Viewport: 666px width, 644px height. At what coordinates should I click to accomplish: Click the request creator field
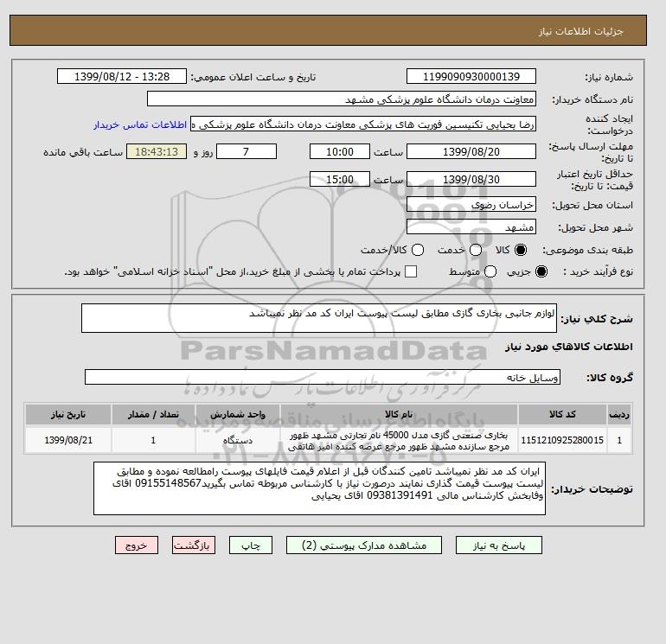tap(363, 124)
